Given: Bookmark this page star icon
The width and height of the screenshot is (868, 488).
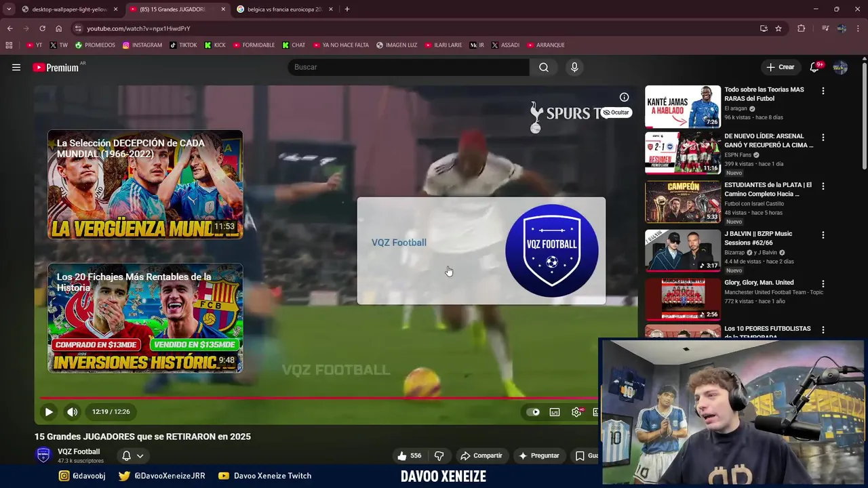Looking at the screenshot, I should (x=778, y=28).
